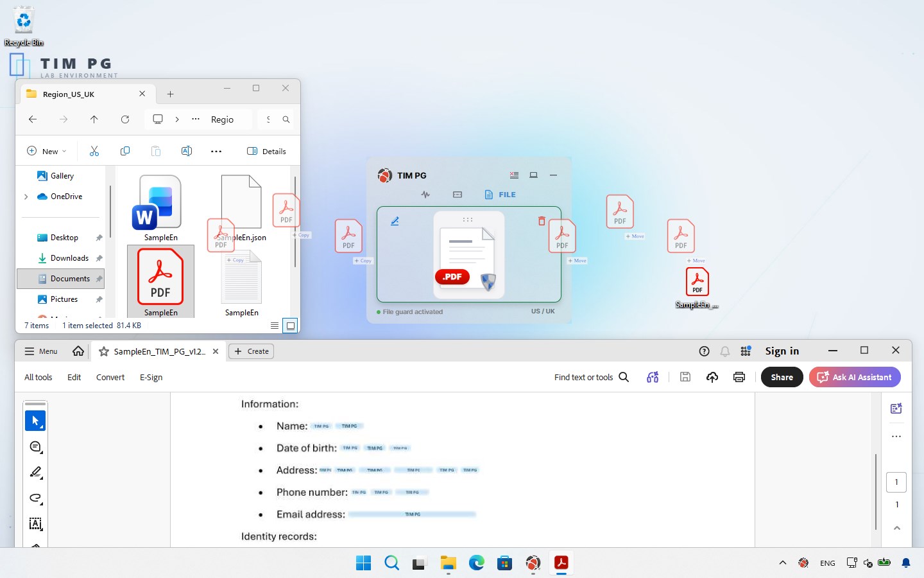
Task: Open the TIM PG masked field tab
Action: point(458,195)
